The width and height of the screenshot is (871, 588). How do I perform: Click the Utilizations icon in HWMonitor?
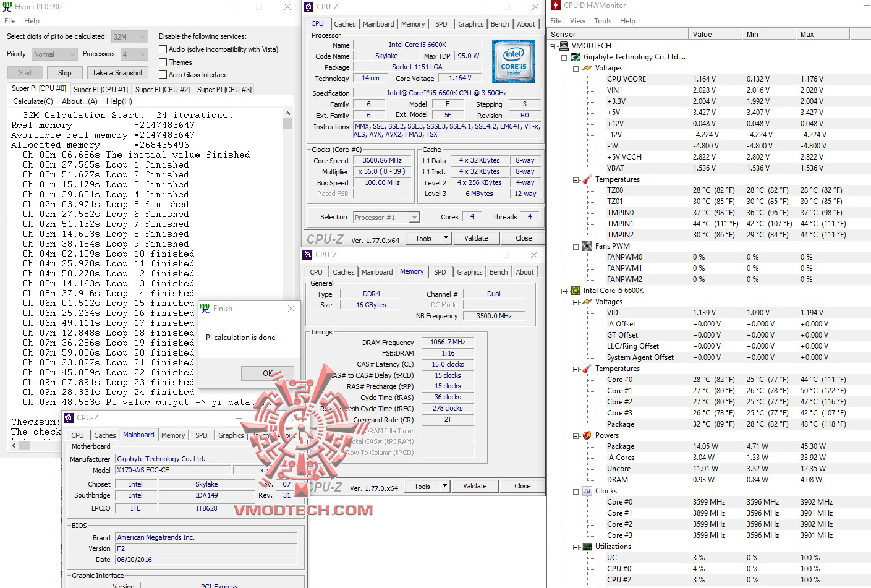(586, 546)
